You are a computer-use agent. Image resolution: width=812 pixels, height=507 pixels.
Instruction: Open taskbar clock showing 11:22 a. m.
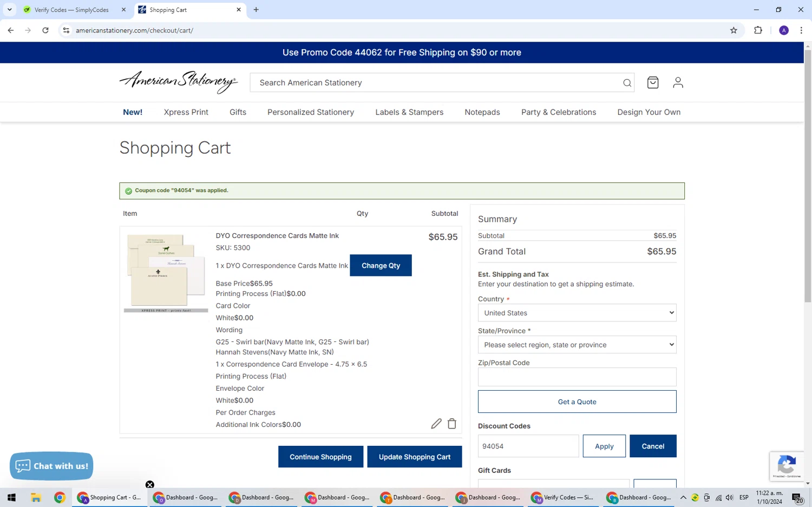[x=769, y=497]
